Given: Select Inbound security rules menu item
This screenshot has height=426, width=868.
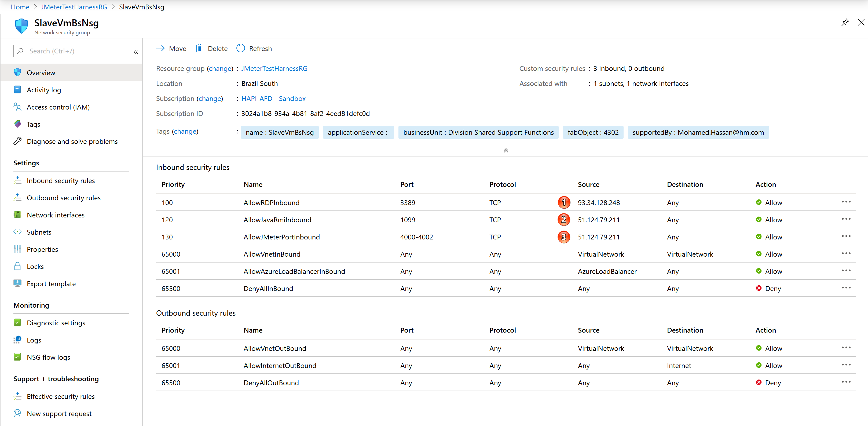Looking at the screenshot, I should 61,181.
